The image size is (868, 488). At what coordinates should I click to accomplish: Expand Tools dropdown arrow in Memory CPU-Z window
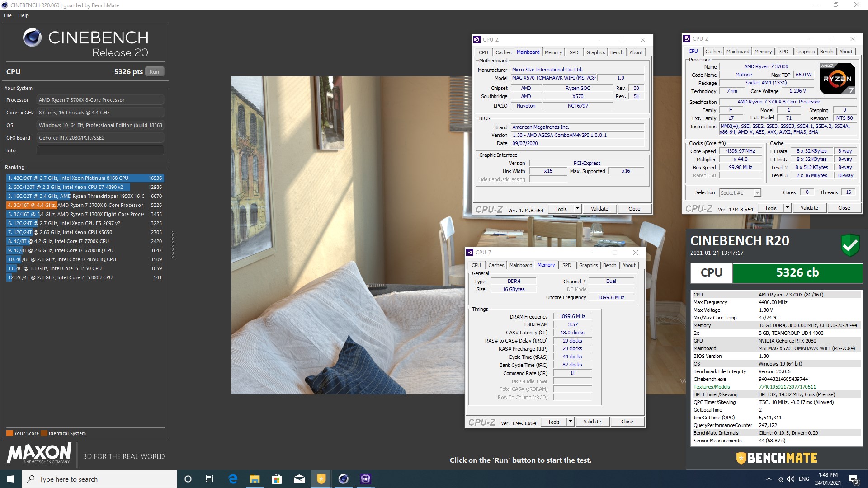tap(570, 422)
